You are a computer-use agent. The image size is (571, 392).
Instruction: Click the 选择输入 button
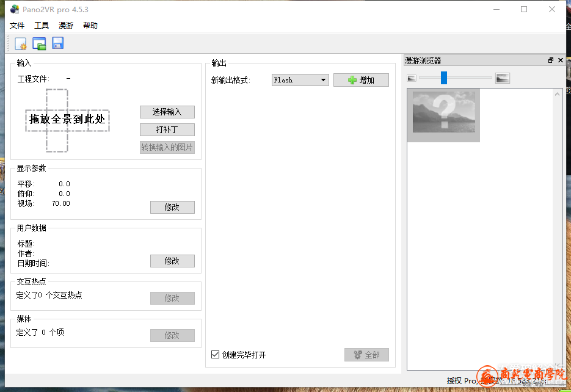tap(167, 112)
